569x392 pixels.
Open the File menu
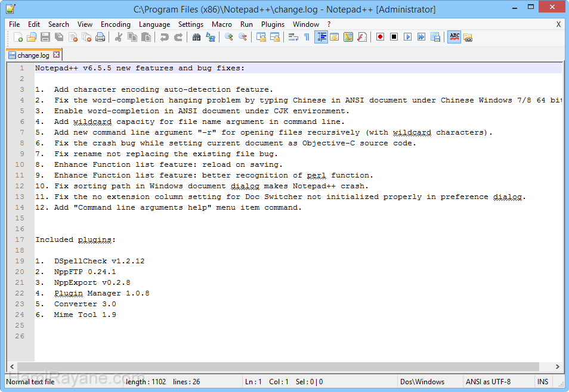[x=14, y=24]
